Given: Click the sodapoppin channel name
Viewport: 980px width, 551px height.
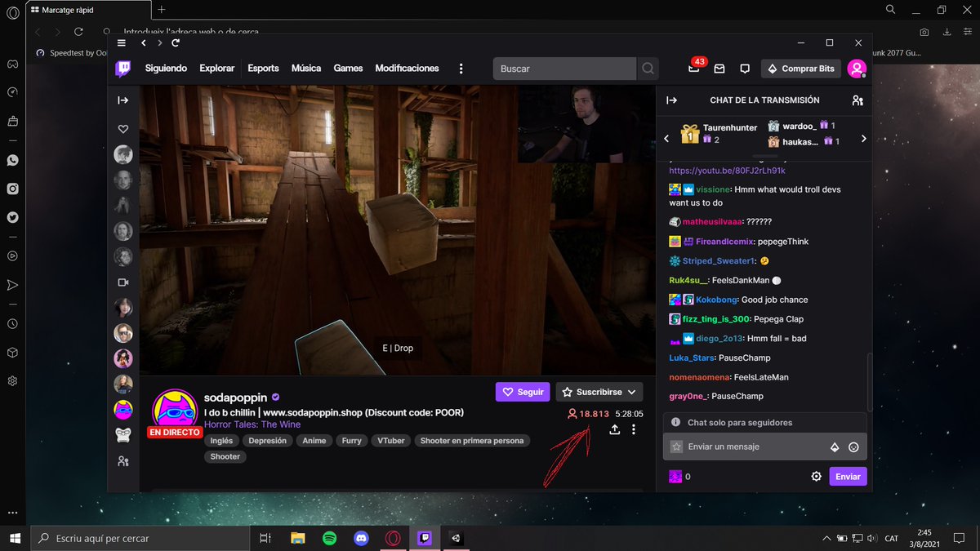Looking at the screenshot, I should pyautogui.click(x=236, y=397).
